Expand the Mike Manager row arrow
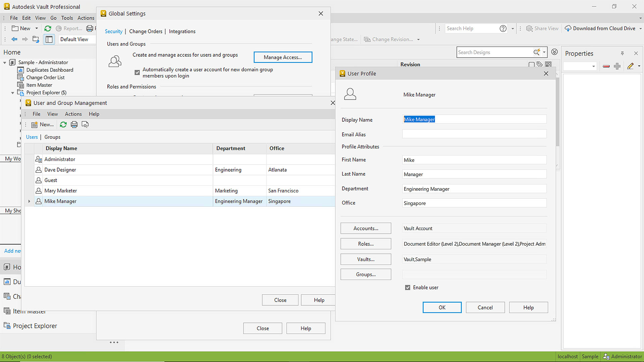The height and width of the screenshot is (362, 644). (29, 201)
